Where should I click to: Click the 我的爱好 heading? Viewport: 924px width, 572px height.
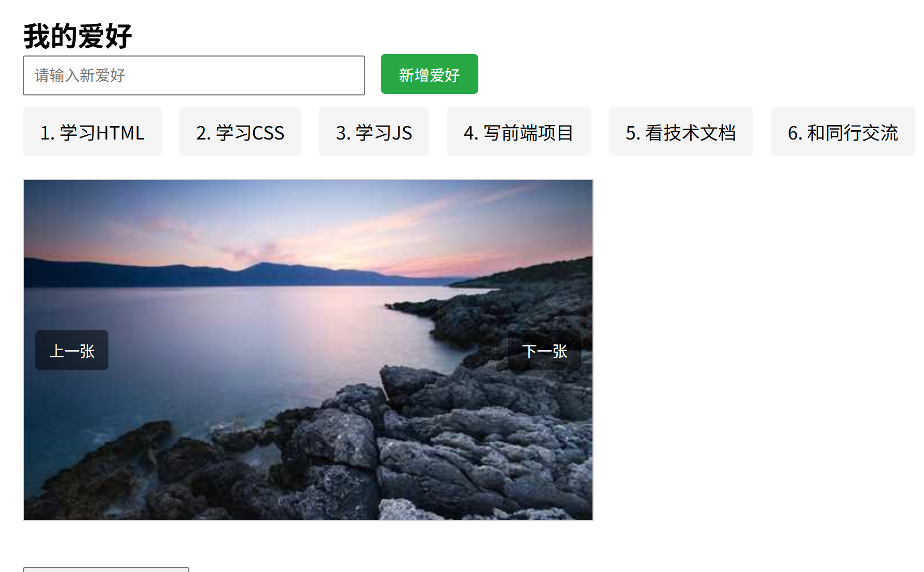(x=78, y=36)
